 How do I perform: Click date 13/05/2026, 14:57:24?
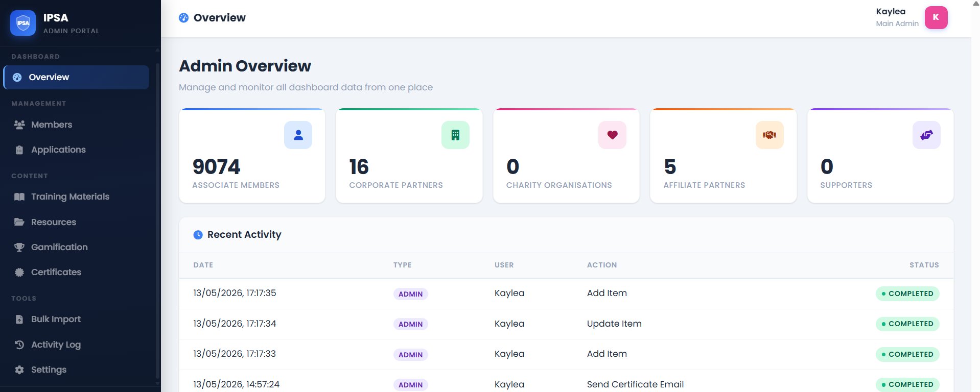[x=236, y=384]
